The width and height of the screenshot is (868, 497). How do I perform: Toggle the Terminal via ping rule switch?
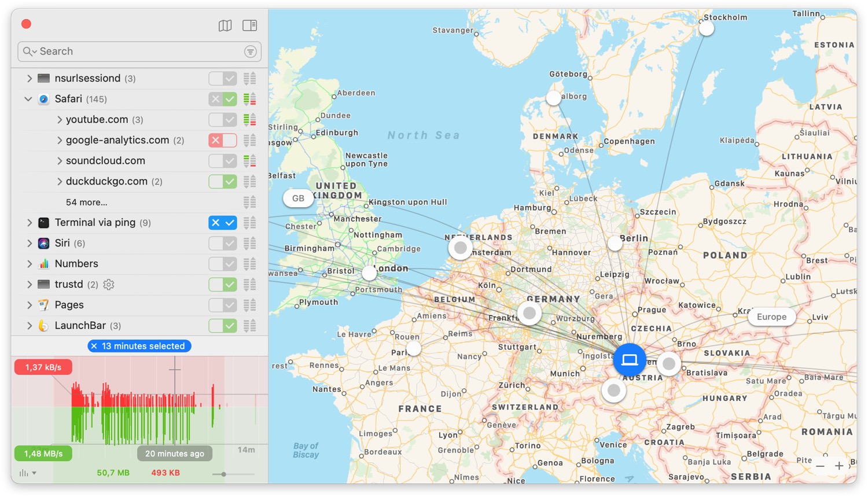click(x=223, y=223)
